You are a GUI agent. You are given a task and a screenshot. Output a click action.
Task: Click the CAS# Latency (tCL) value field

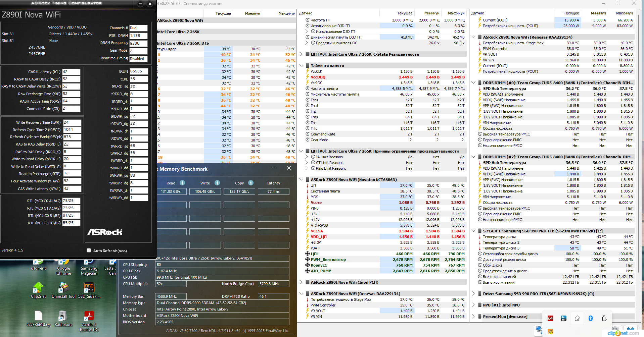(71, 72)
